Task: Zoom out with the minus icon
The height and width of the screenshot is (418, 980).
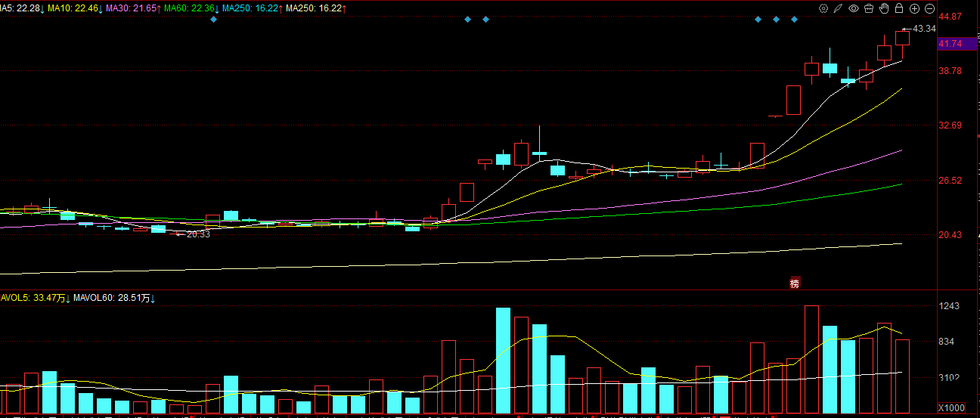Action: 929,8
